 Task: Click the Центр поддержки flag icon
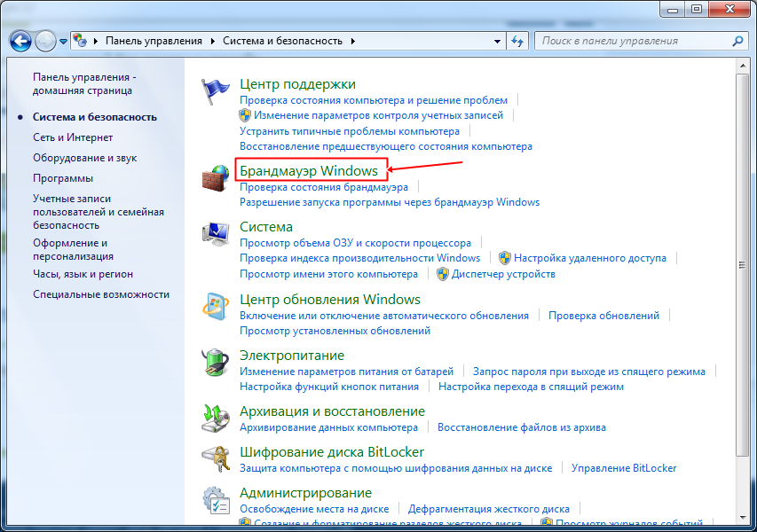pyautogui.click(x=215, y=91)
